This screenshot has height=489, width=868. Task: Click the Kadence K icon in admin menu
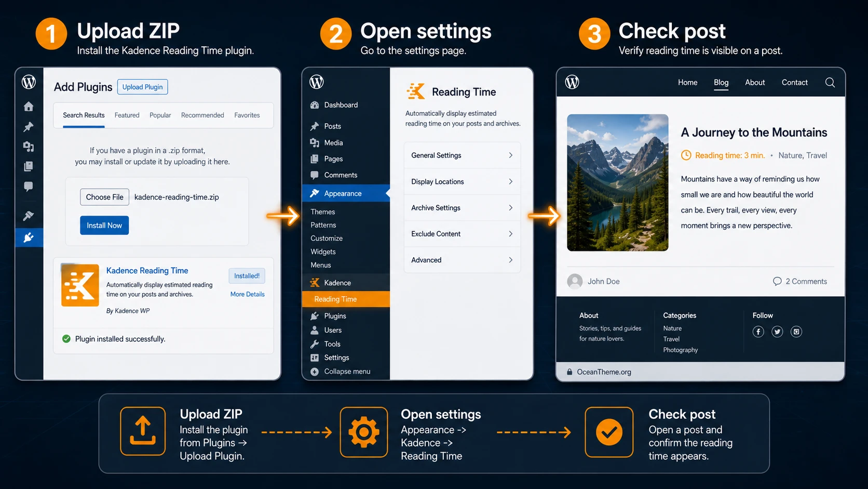pos(315,283)
